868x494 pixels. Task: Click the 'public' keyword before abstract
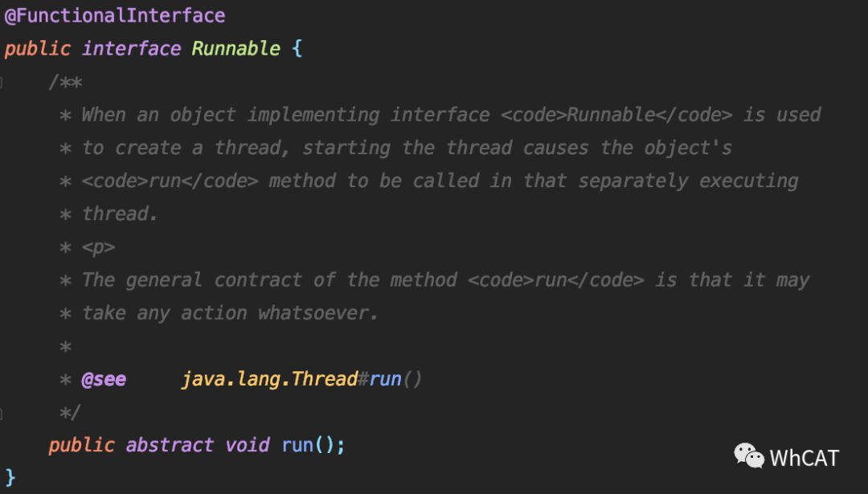click(x=81, y=446)
